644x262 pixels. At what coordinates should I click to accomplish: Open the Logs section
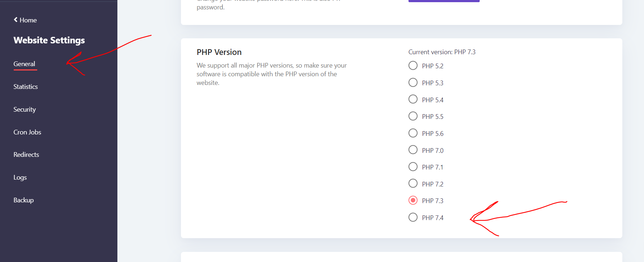coord(20,177)
